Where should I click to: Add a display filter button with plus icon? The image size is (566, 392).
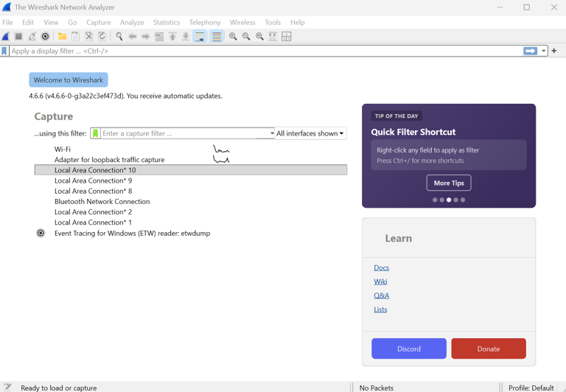pyautogui.click(x=554, y=51)
